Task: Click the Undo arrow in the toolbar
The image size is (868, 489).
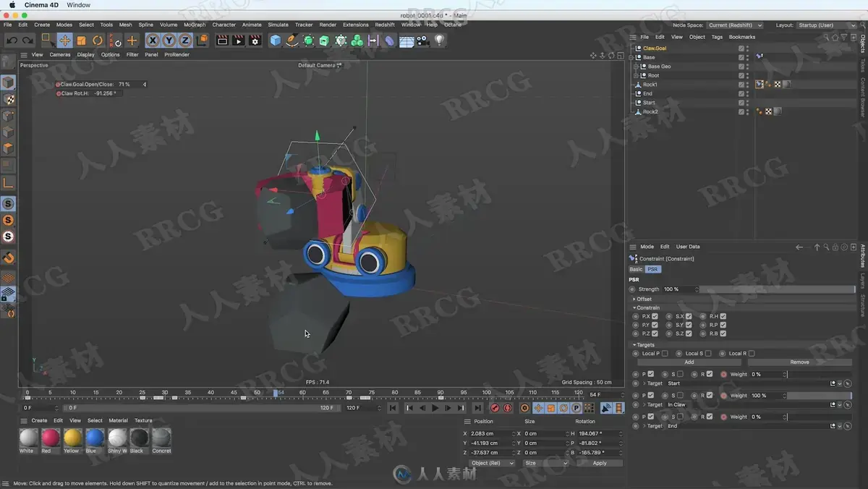Action: (12, 41)
